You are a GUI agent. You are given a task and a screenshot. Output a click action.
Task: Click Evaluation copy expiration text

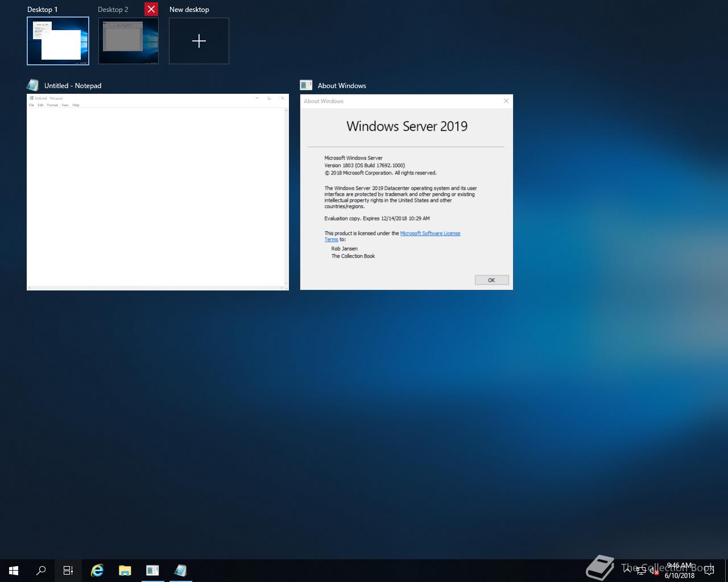(377, 218)
